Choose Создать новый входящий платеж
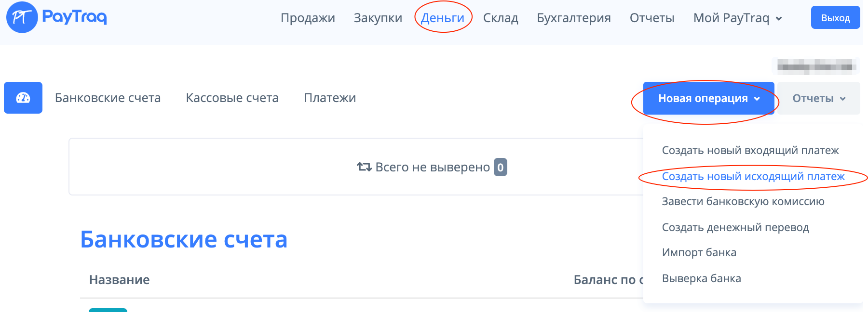This screenshot has width=868, height=312. [x=750, y=150]
